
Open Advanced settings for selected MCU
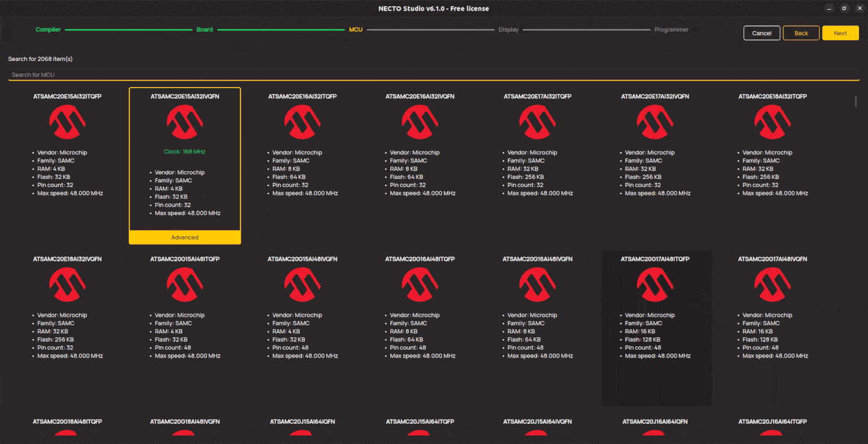(x=185, y=237)
